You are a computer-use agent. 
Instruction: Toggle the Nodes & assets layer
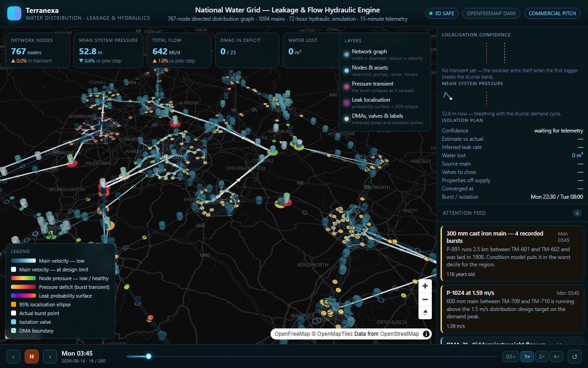point(385,70)
